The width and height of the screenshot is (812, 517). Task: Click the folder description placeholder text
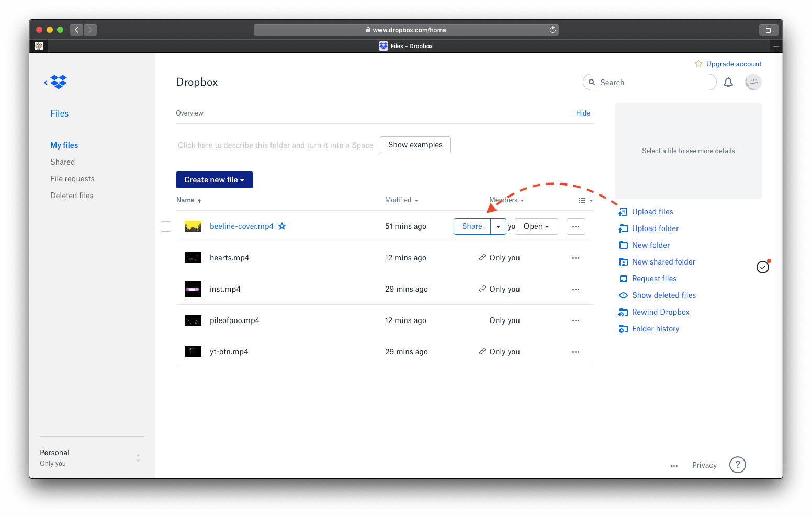coord(276,145)
